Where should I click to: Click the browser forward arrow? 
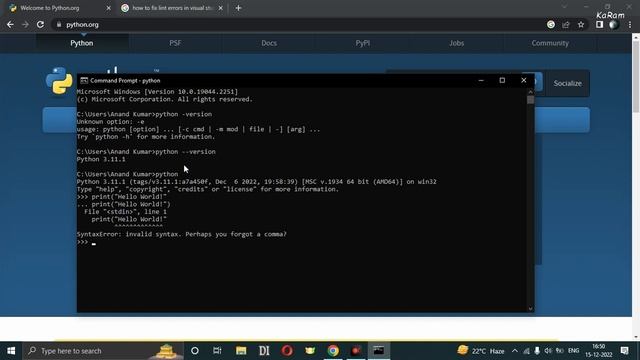25,24
